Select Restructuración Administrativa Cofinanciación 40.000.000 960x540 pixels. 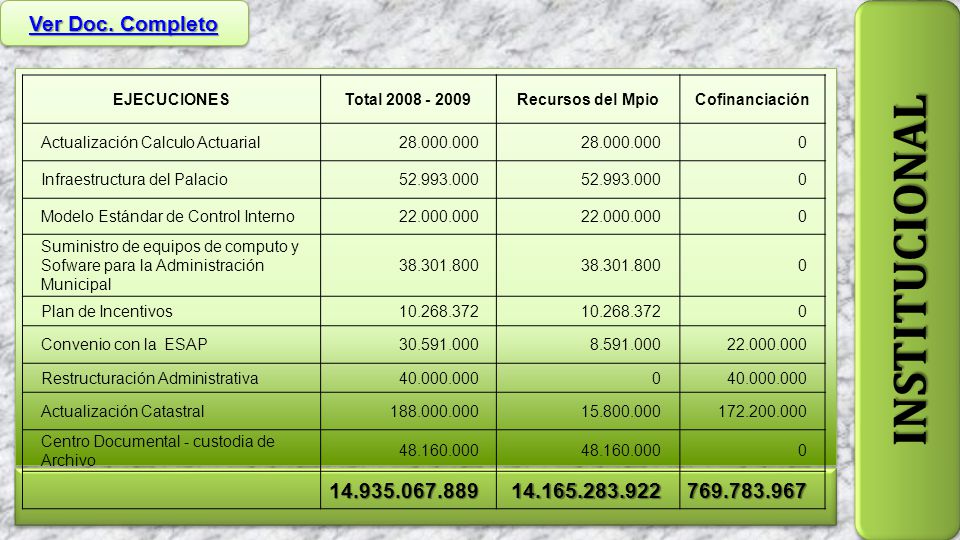[767, 378]
